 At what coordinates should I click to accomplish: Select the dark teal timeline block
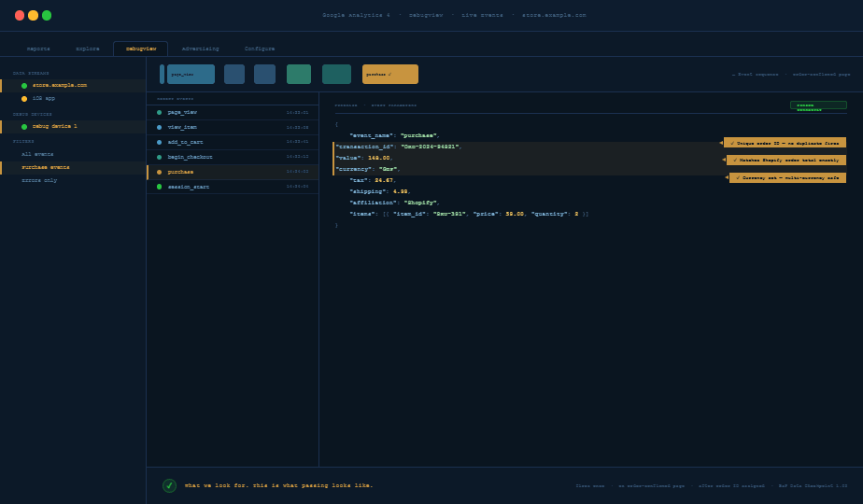pos(337,75)
